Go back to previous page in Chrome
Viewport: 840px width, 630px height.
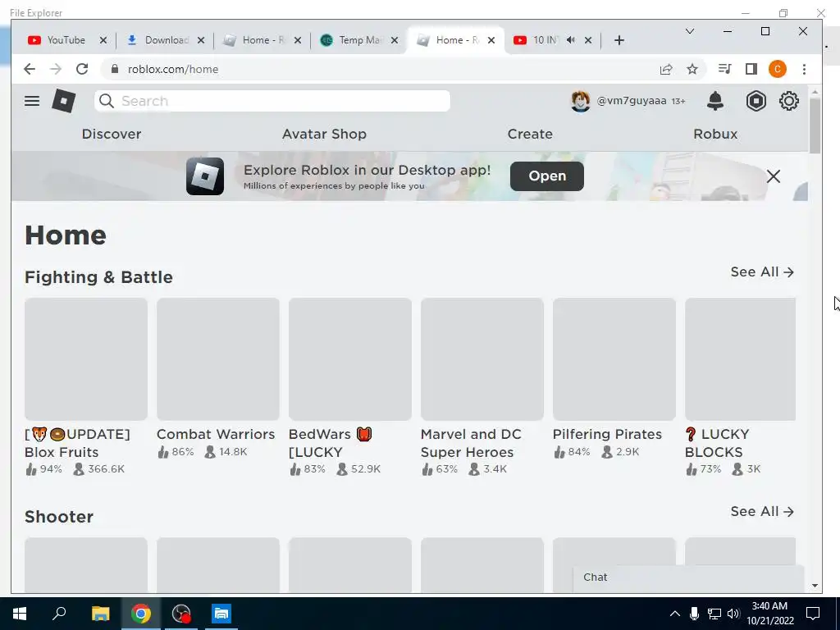tap(30, 69)
